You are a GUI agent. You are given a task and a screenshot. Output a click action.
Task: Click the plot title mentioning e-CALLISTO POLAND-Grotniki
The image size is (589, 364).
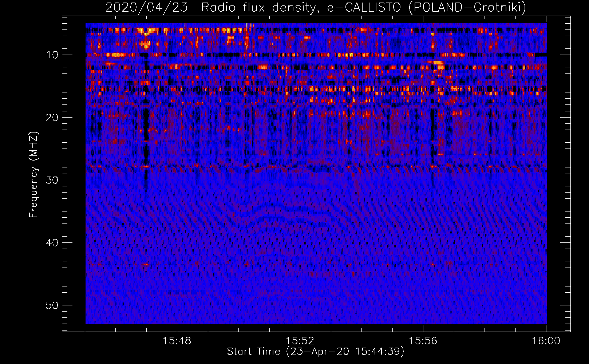click(x=316, y=7)
